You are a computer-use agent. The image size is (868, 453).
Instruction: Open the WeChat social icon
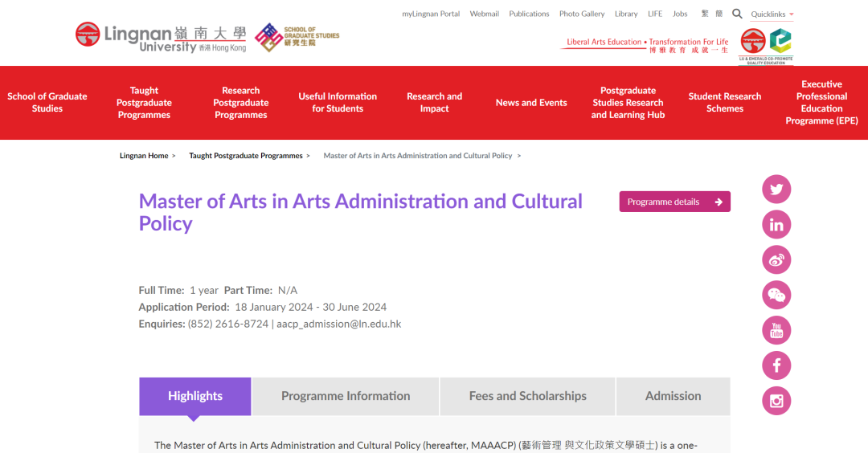click(x=776, y=296)
